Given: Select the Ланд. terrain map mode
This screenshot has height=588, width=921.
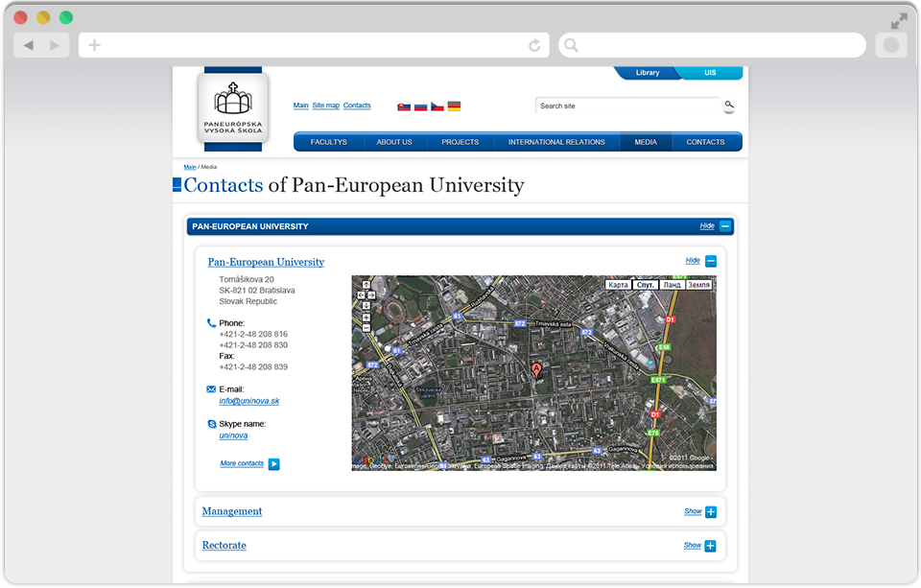Looking at the screenshot, I should tap(673, 285).
